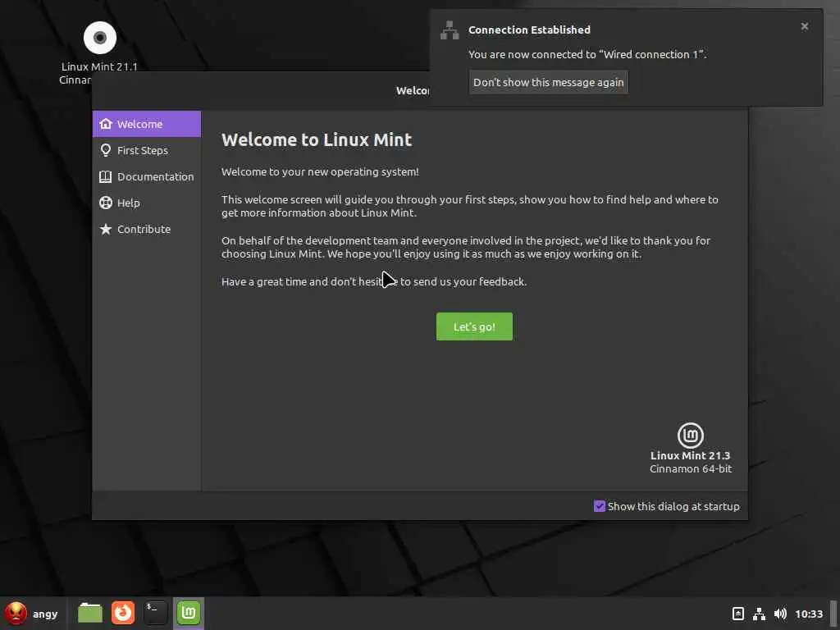Click the Welcome to your new operating system line

[320, 172]
